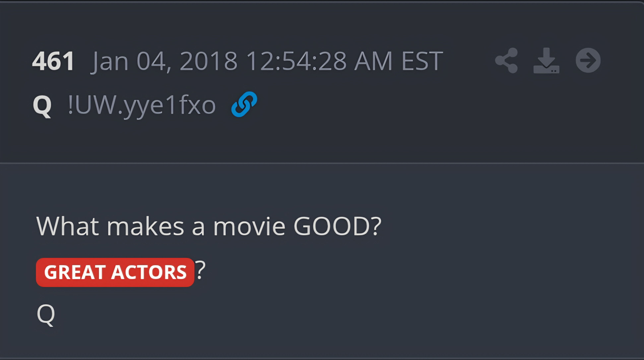
Task: Select the bold Q author name
Action: (42, 106)
